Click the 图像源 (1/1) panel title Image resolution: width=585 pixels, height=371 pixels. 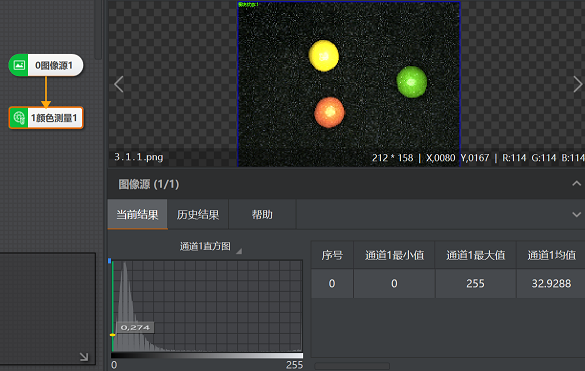148,184
